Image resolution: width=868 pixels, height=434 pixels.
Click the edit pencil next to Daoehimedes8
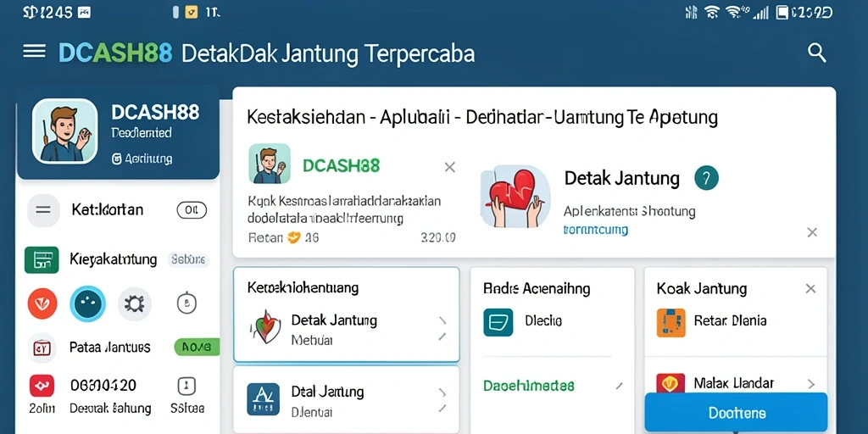coord(620,386)
